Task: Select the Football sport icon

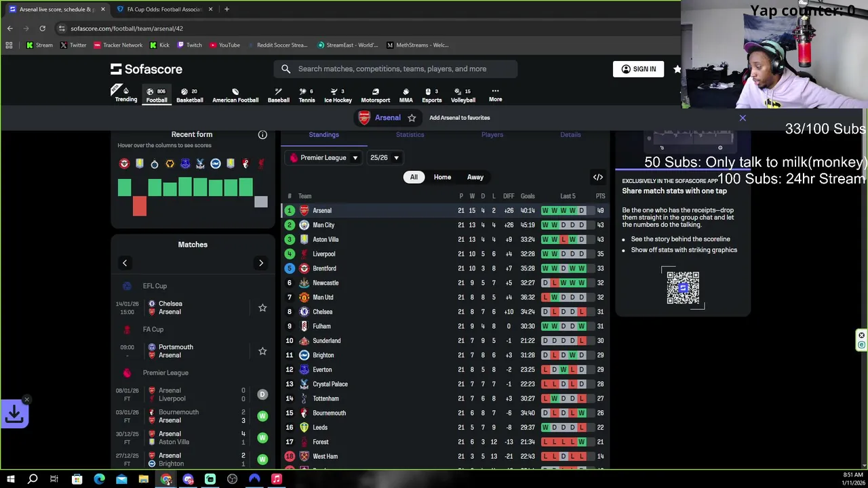Action: (x=157, y=95)
